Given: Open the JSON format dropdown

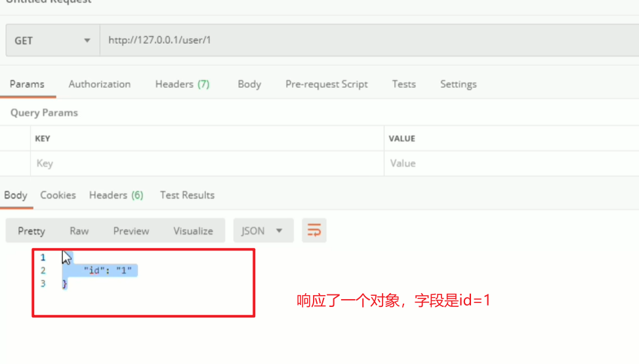Looking at the screenshot, I should pyautogui.click(x=262, y=231).
